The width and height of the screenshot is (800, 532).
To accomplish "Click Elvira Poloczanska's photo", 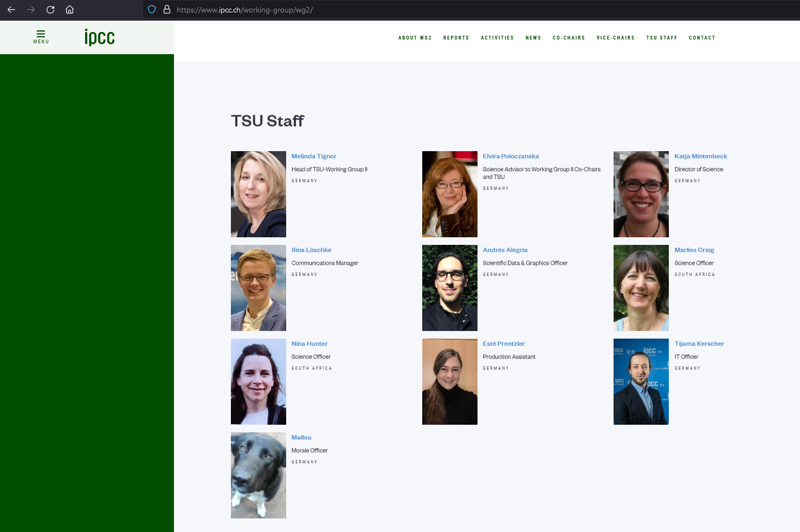I will click(450, 194).
